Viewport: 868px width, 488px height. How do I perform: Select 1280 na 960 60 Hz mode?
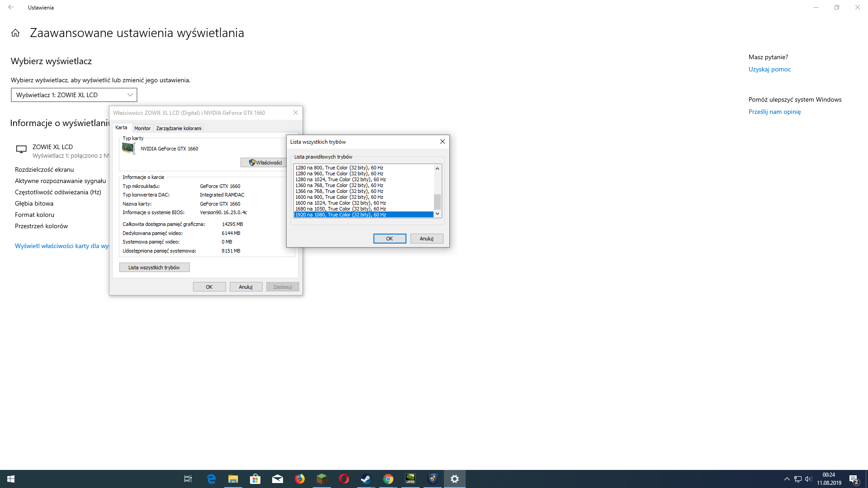point(363,174)
